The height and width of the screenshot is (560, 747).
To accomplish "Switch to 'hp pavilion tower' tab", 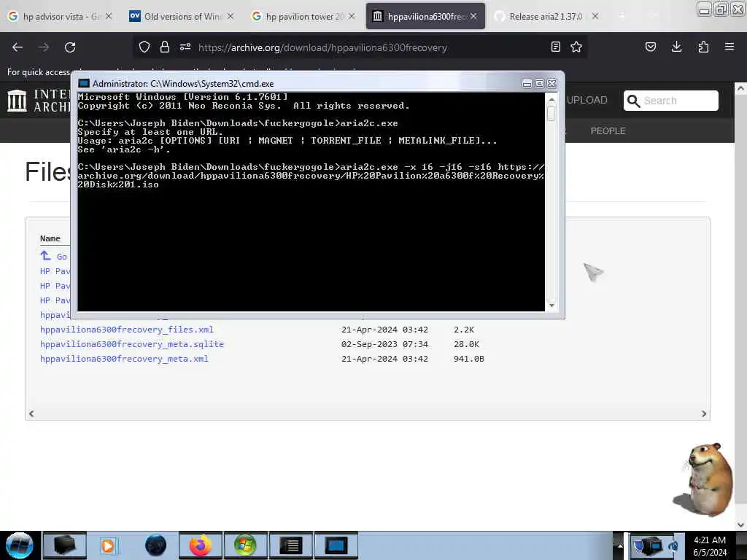I will pyautogui.click(x=303, y=16).
